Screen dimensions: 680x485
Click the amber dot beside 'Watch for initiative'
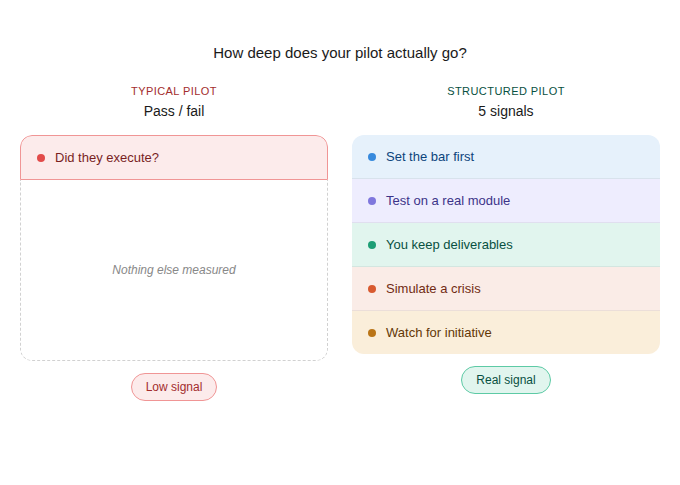372,333
